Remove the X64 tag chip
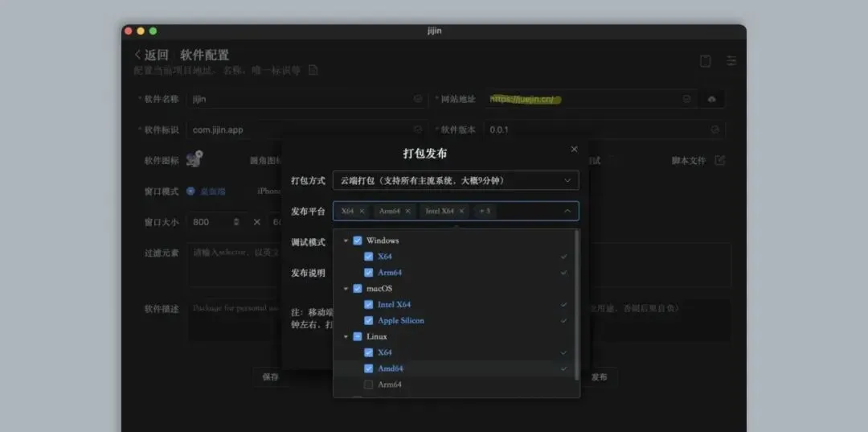 pos(362,211)
